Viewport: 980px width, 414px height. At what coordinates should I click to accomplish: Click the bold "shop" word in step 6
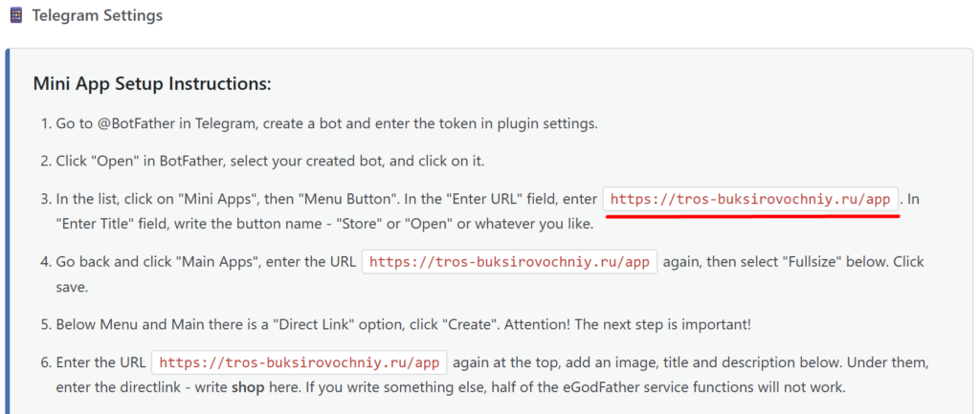coord(247,387)
